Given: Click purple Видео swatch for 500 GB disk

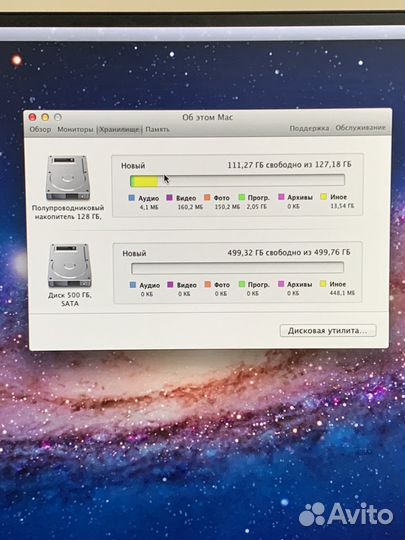Looking at the screenshot, I should click(x=170, y=284).
